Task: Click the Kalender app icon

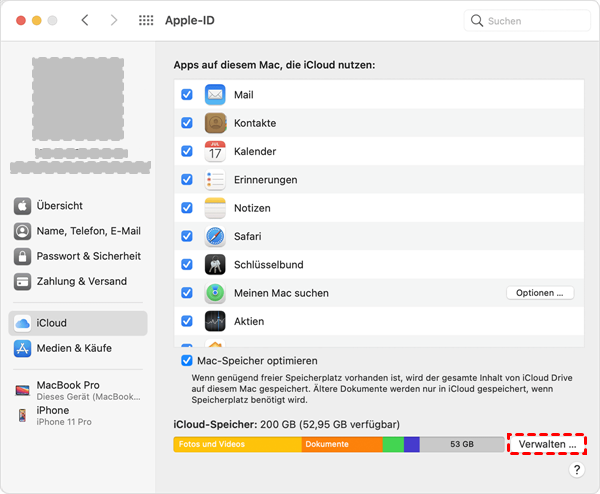Action: 215,152
